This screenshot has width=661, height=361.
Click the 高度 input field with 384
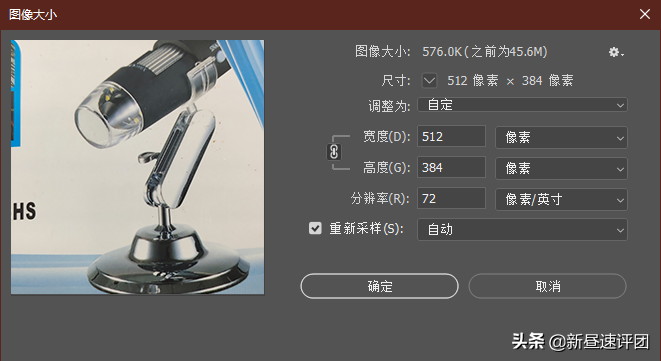[451, 167]
